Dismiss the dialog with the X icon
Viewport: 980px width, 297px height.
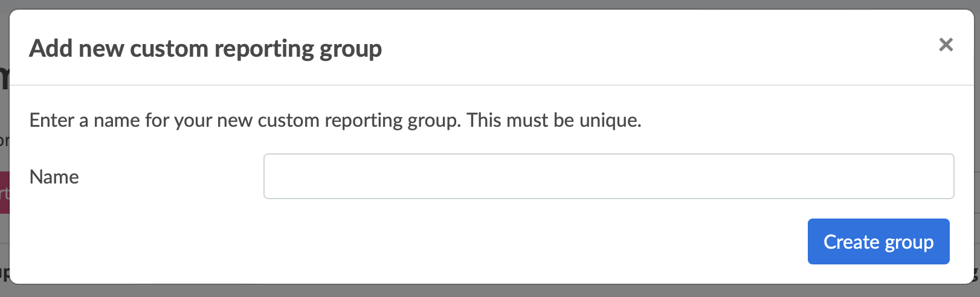tap(946, 45)
